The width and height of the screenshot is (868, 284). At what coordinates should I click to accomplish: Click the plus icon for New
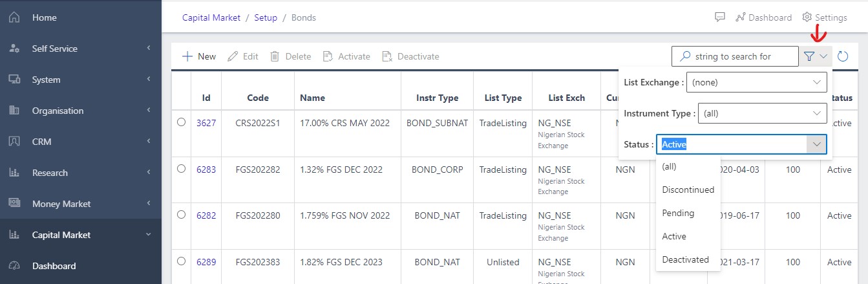click(187, 56)
